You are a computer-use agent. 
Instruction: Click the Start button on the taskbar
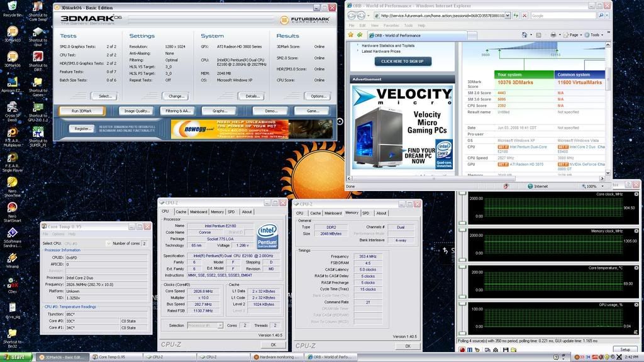coord(16,357)
